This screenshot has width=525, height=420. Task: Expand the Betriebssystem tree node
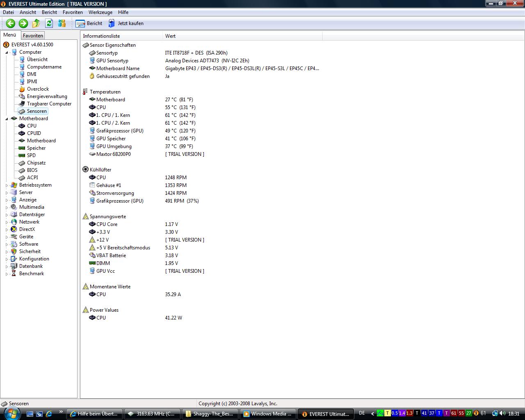tap(7, 185)
